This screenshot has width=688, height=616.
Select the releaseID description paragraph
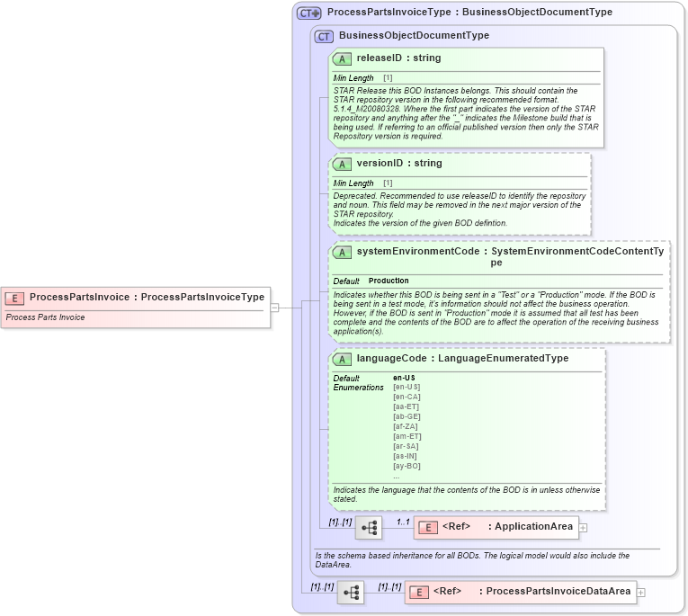point(466,113)
